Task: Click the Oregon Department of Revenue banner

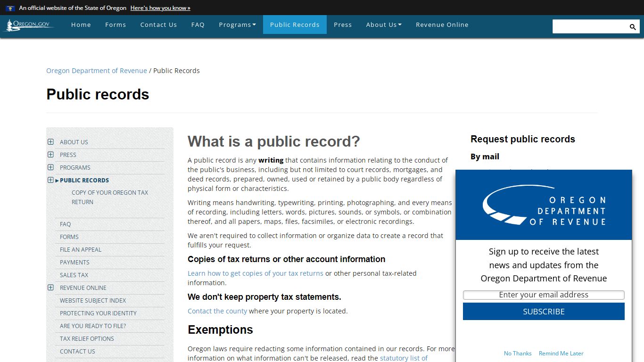Action: pyautogui.click(x=544, y=205)
